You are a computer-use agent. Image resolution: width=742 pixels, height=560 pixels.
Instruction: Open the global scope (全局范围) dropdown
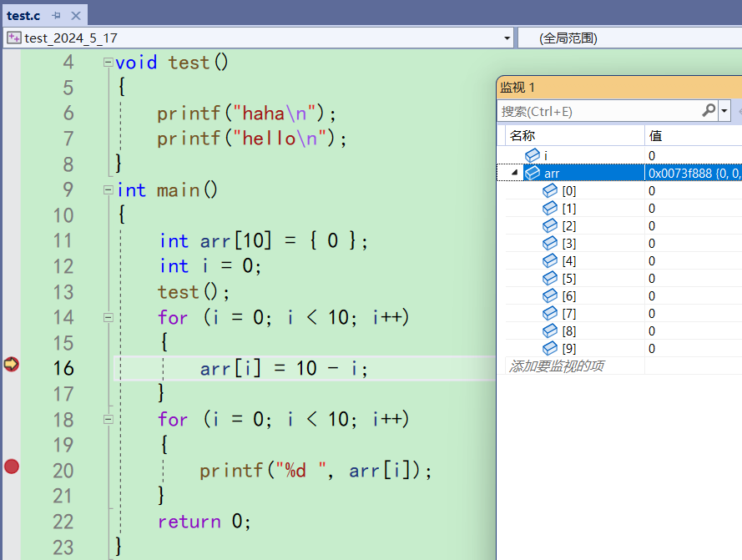(630, 38)
